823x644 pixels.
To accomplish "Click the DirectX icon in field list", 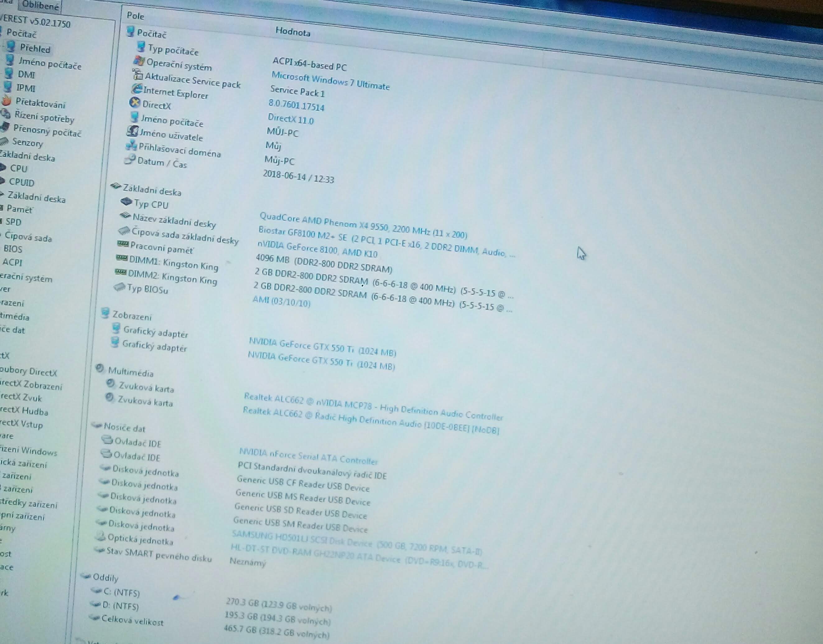I will coord(135,103).
